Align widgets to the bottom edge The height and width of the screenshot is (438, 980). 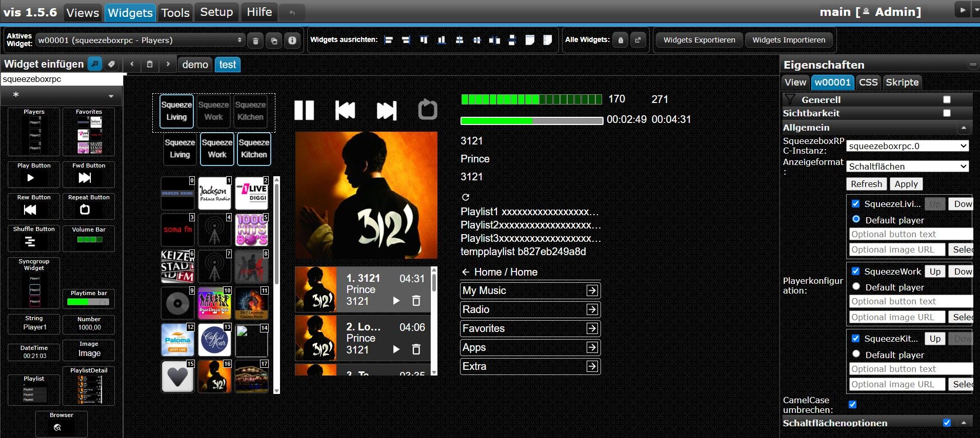(x=441, y=40)
